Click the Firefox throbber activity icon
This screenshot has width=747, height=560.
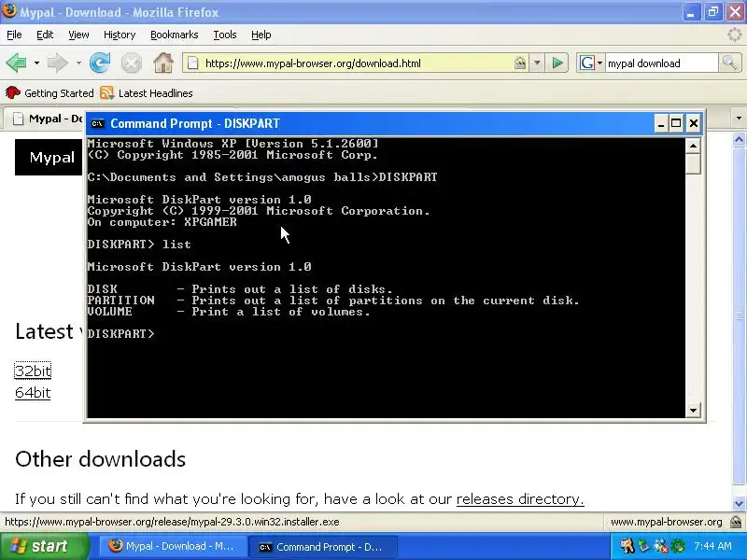[x=735, y=35]
